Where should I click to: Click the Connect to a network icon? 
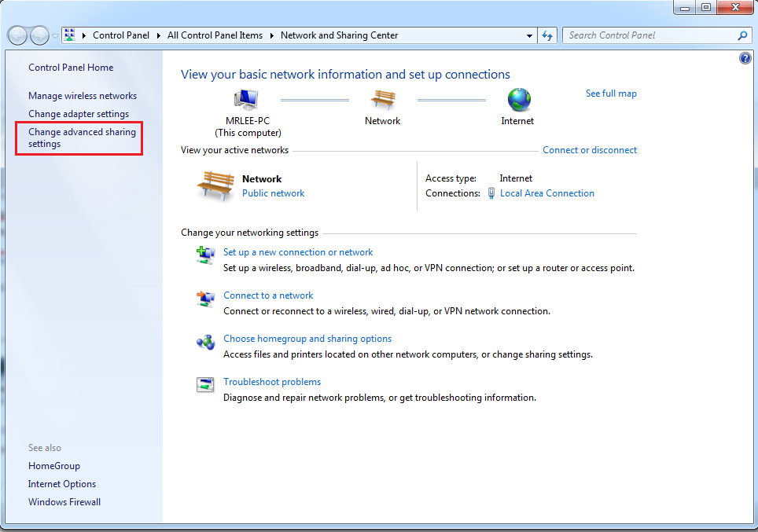[205, 298]
